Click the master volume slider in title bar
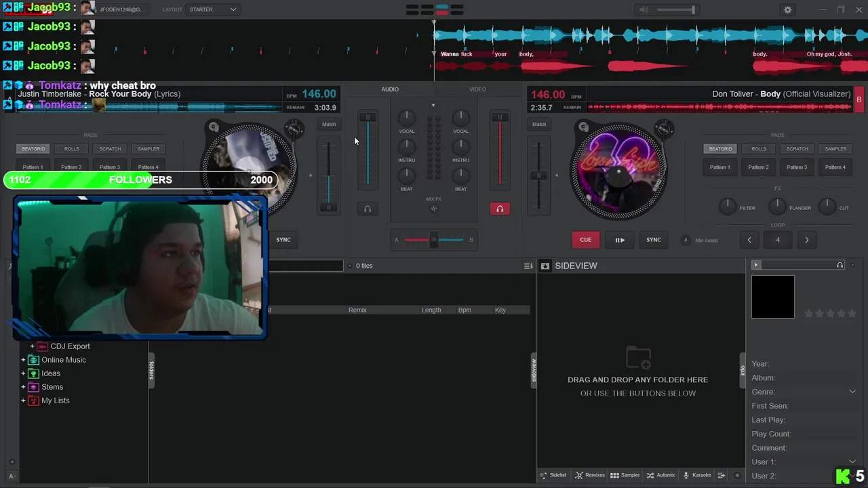868x488 pixels. [x=675, y=9]
